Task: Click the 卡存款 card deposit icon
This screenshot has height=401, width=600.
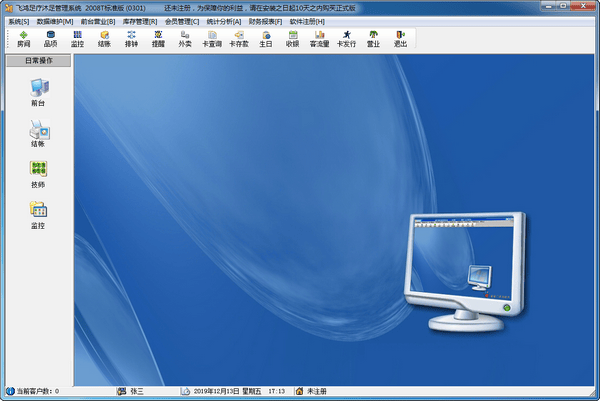Action: 238,39
